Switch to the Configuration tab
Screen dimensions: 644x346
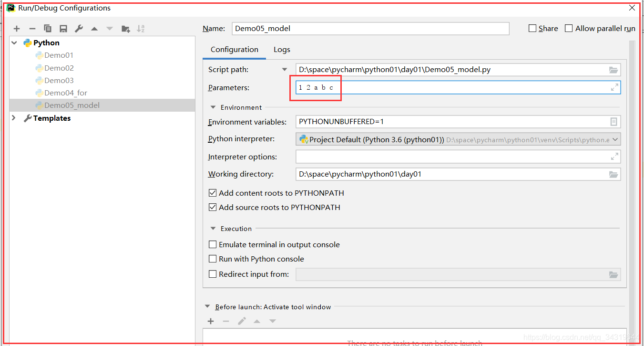point(235,50)
